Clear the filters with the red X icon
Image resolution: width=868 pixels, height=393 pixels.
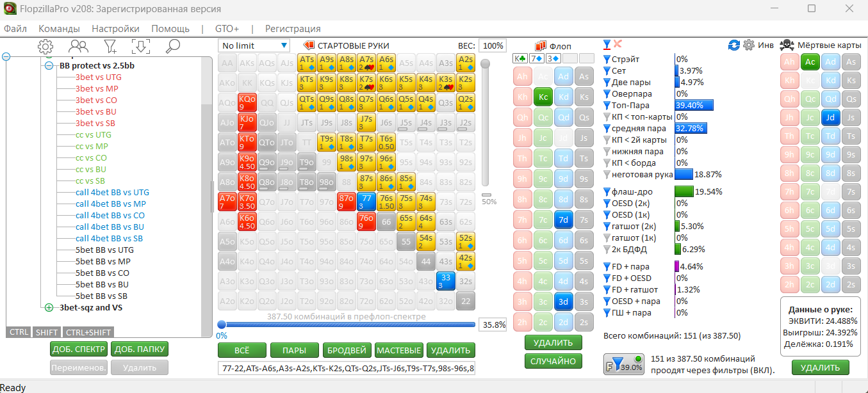618,44
